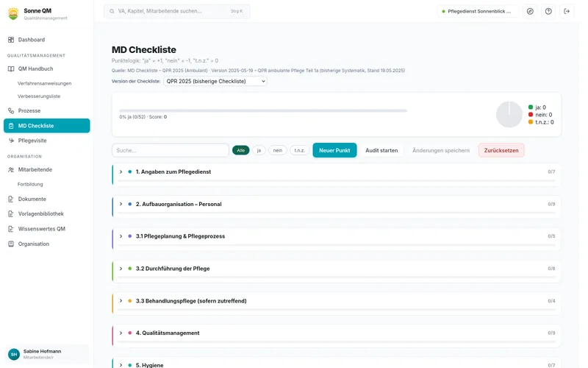Click the SH user avatar
This screenshot has height=368, width=588.
(14, 354)
